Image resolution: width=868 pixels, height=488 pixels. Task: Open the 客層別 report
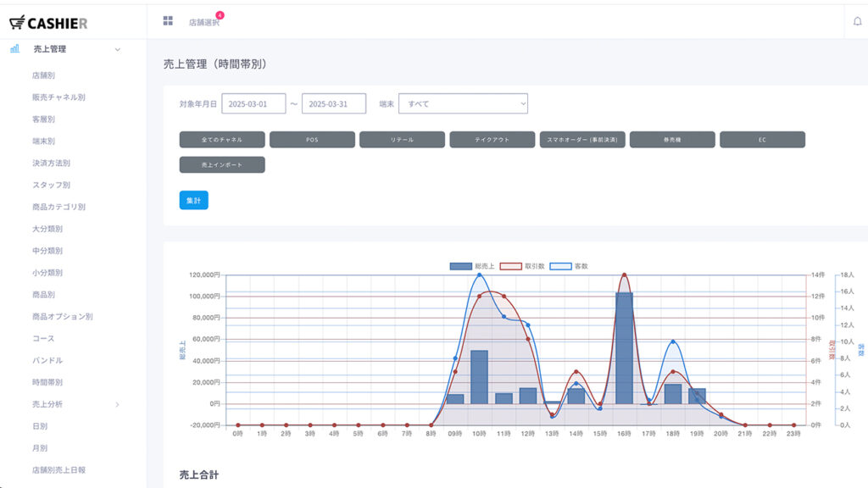click(43, 119)
